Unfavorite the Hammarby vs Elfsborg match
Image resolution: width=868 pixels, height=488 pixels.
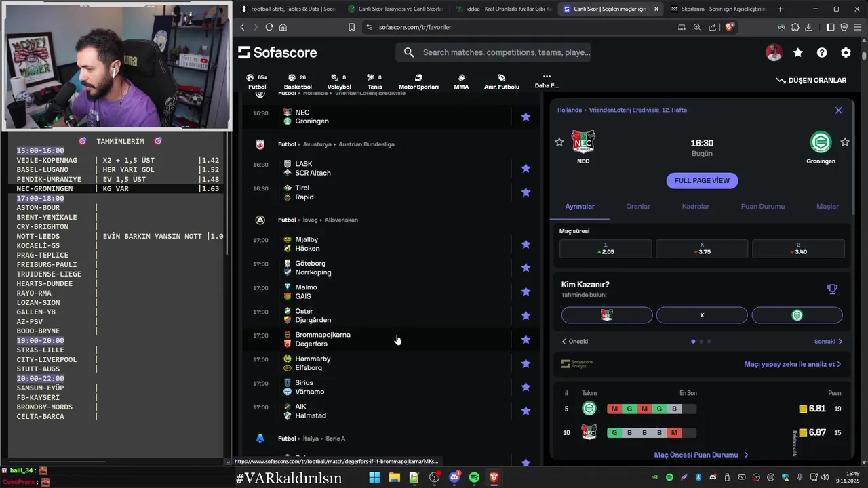pyautogui.click(x=526, y=363)
